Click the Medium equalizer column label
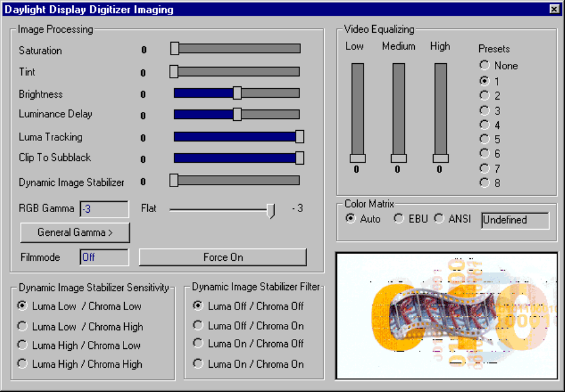The width and height of the screenshot is (565, 392). pyautogui.click(x=398, y=46)
